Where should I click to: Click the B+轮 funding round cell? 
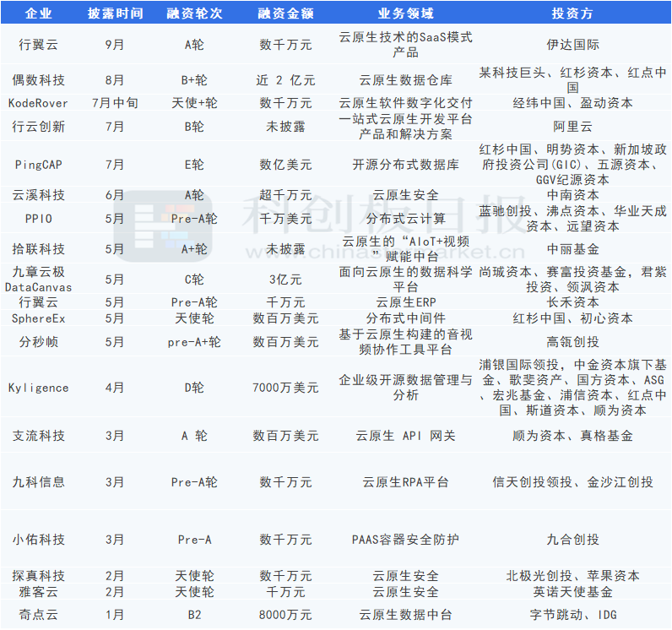(x=194, y=80)
